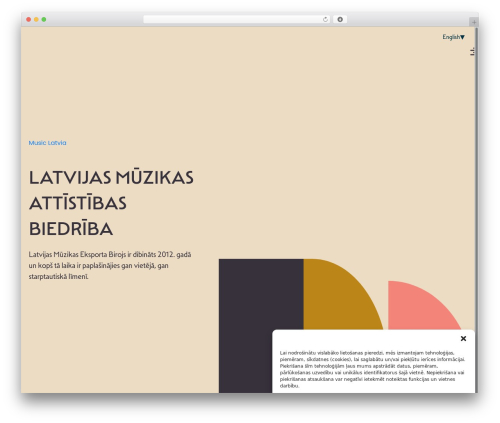Click the round icon beside the address bar
Image resolution: width=500 pixels, height=423 pixels.
click(x=340, y=19)
